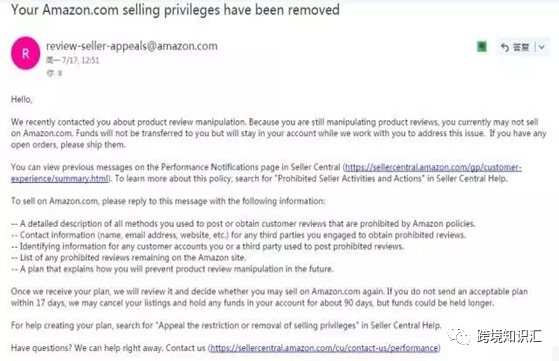Click the bullet about a future prevention plan
559x361 pixels.
(x=172, y=269)
